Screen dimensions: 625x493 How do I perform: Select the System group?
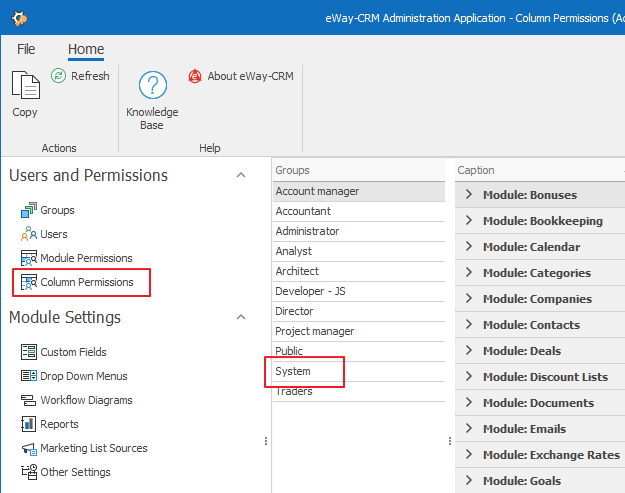click(359, 371)
